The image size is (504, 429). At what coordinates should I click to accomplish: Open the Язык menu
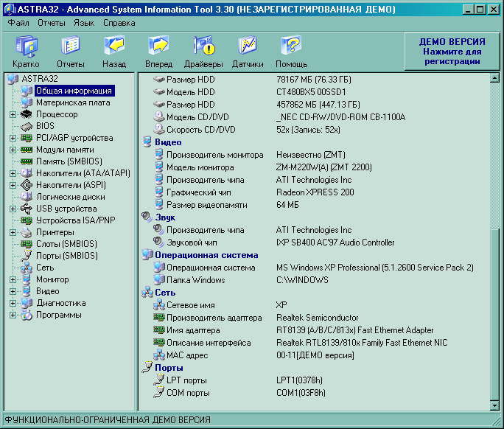click(84, 23)
